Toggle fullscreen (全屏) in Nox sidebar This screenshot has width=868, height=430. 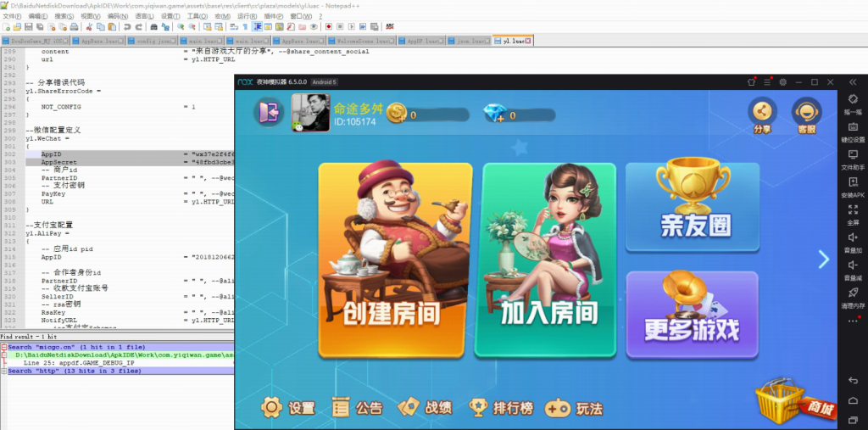[853, 213]
